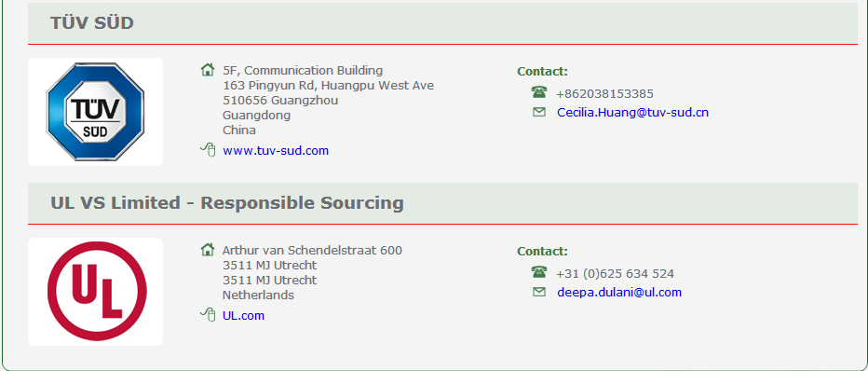This screenshot has height=371, width=868.
Task: Click the house icon beside Arthur van Schendelstraat
Action: click(x=208, y=250)
